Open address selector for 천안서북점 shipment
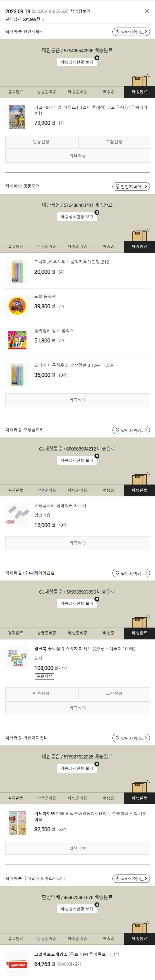 coord(131,32)
